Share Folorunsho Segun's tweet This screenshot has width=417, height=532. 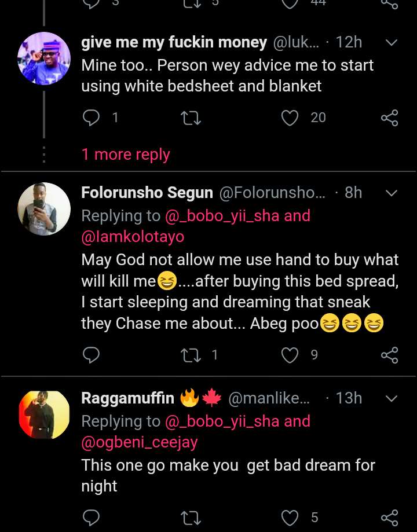coord(389,355)
